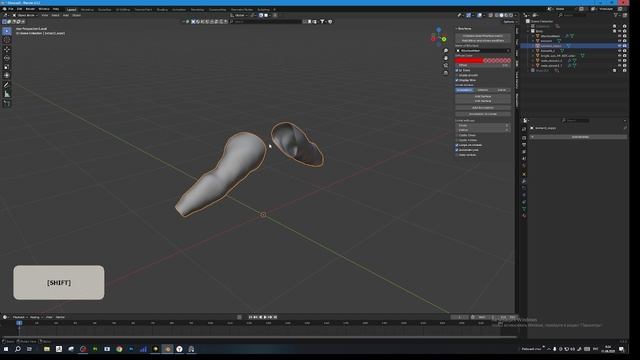Select the 3D Cursor tool
The width and height of the screenshot is (640, 360).
(x=7, y=40)
